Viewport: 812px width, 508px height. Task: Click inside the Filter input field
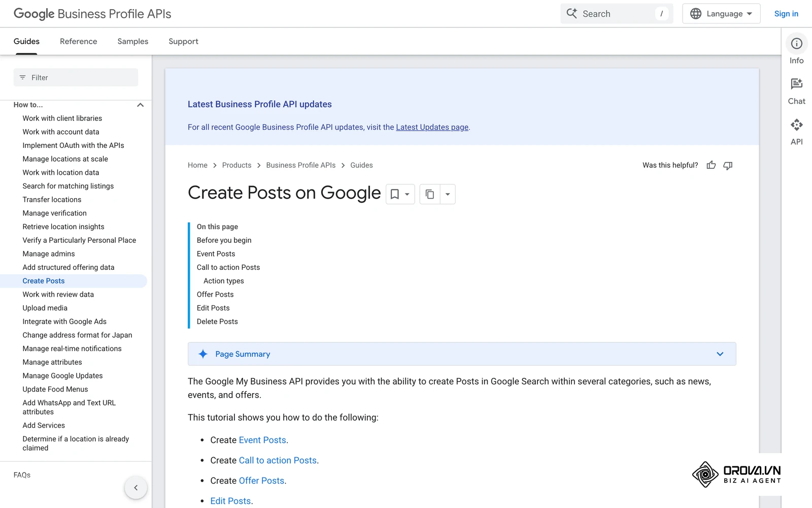76,78
